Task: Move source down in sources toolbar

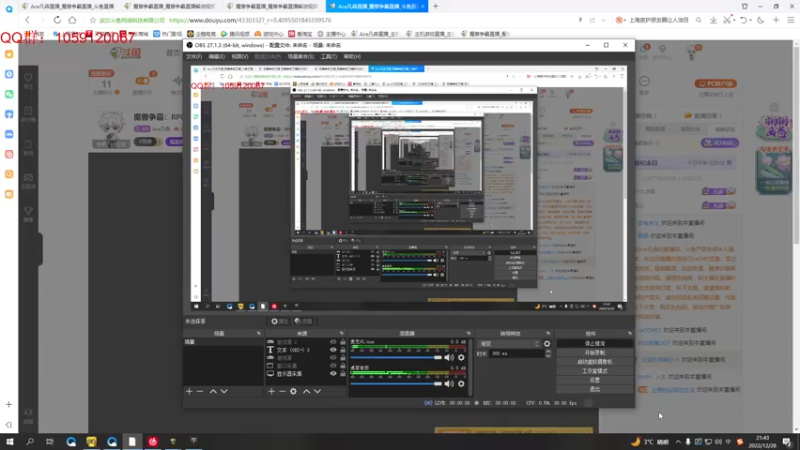Action: coord(317,391)
